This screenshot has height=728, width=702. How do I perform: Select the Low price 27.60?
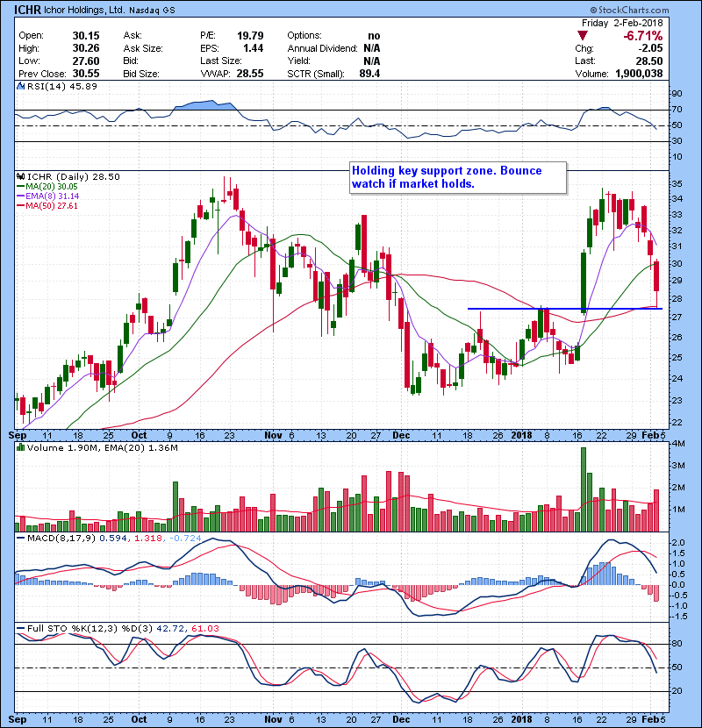pyautogui.click(x=86, y=61)
